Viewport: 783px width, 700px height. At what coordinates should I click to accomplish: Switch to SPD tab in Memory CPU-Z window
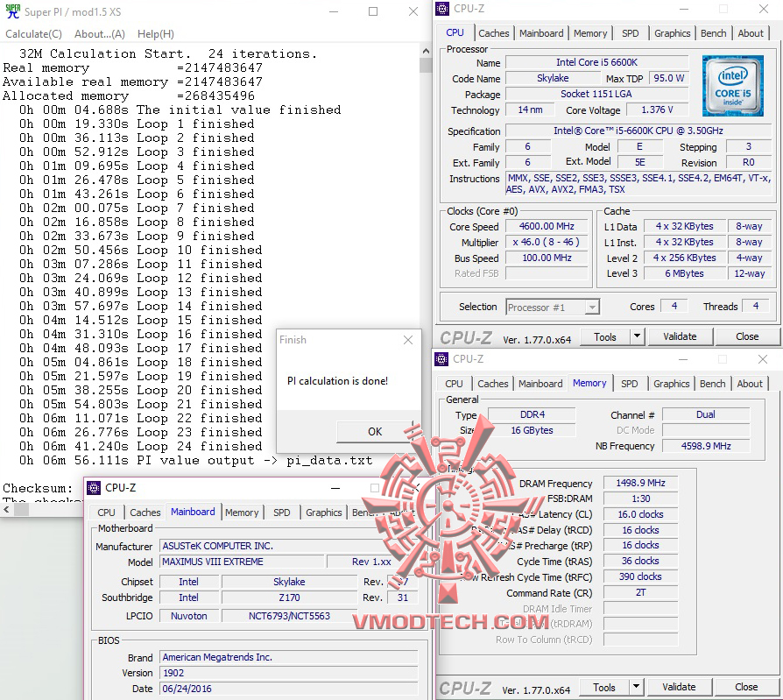(x=629, y=384)
